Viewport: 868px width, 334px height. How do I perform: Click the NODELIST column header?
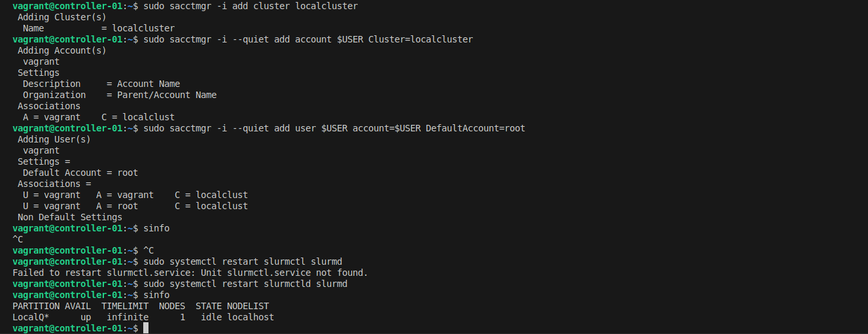pyautogui.click(x=248, y=306)
